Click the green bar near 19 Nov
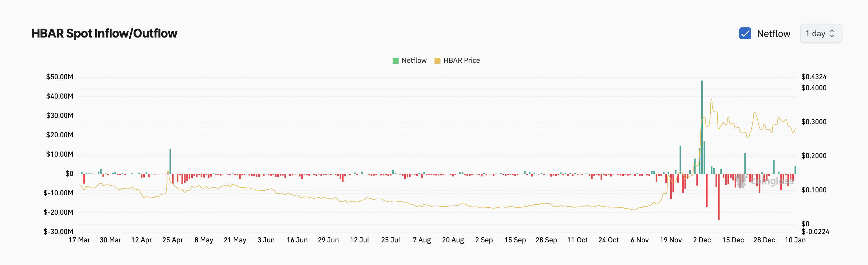The image size is (868, 265). 680,160
